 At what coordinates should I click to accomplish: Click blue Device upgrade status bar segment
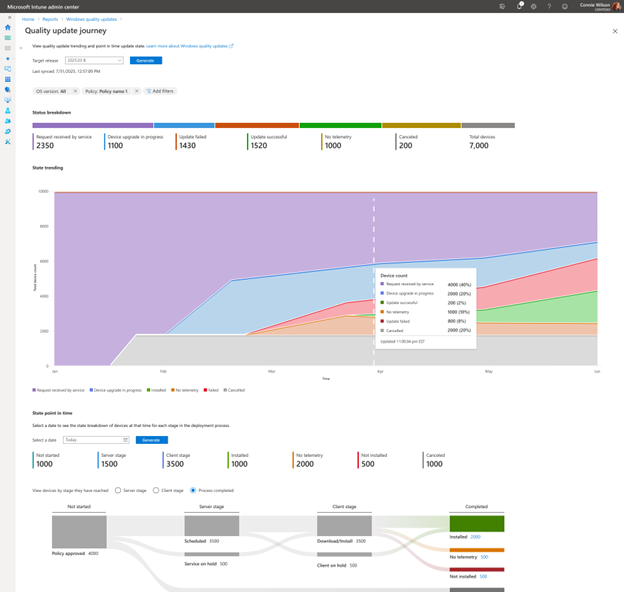coord(184,125)
